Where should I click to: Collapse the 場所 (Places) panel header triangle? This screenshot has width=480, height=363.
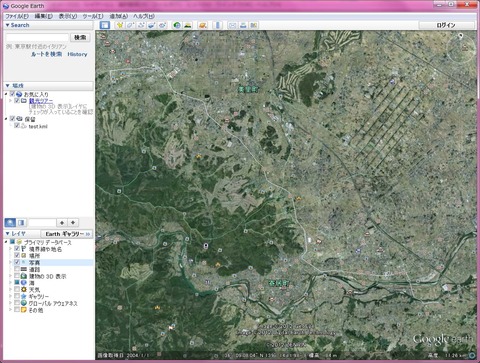tap(7, 86)
